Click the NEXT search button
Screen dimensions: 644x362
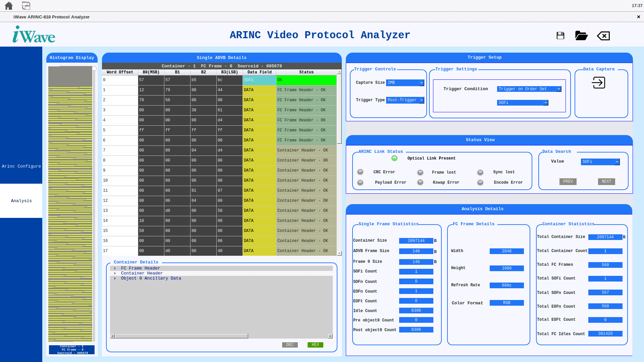point(606,182)
